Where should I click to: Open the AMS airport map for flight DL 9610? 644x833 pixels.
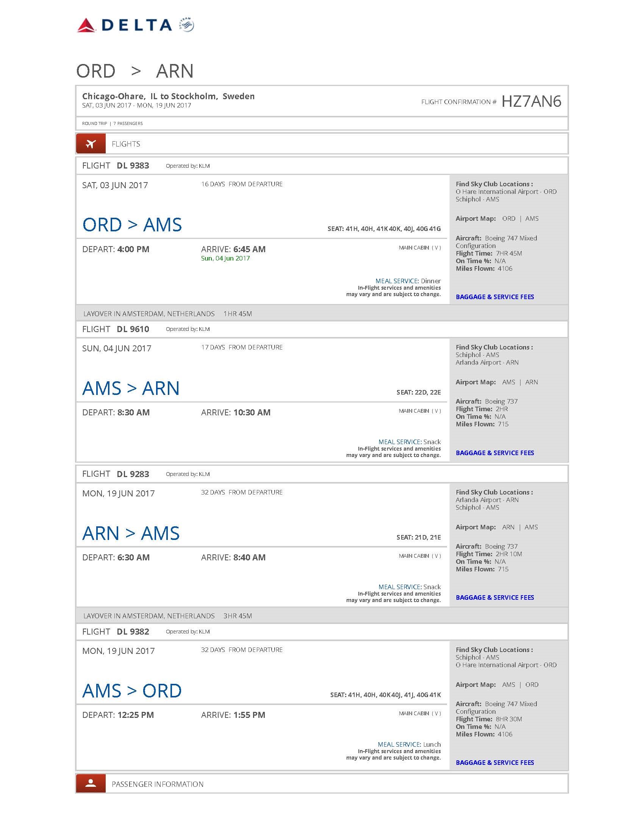click(509, 382)
